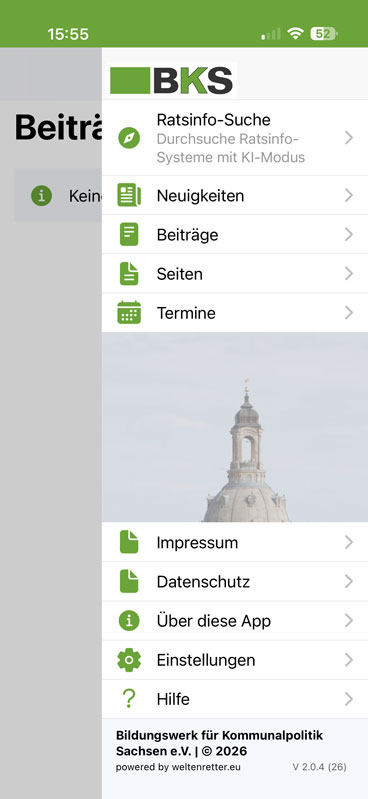Viewport: 368px width, 799px height.
Task: Open the Datenschutz page link
Action: coord(235,581)
